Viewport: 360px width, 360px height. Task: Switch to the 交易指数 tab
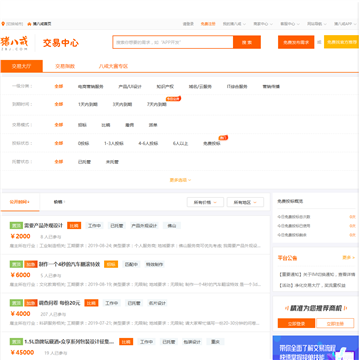click(x=65, y=66)
